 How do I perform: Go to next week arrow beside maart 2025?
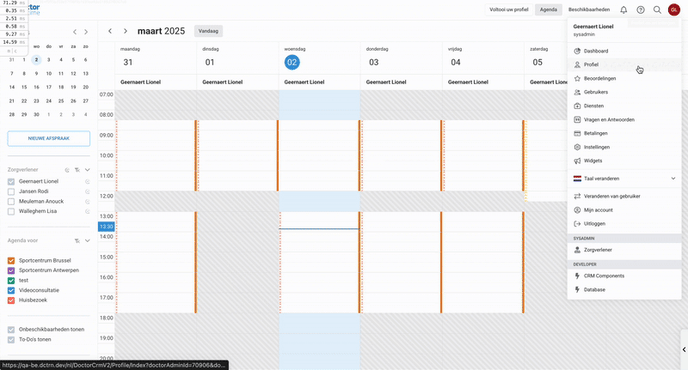pos(125,31)
